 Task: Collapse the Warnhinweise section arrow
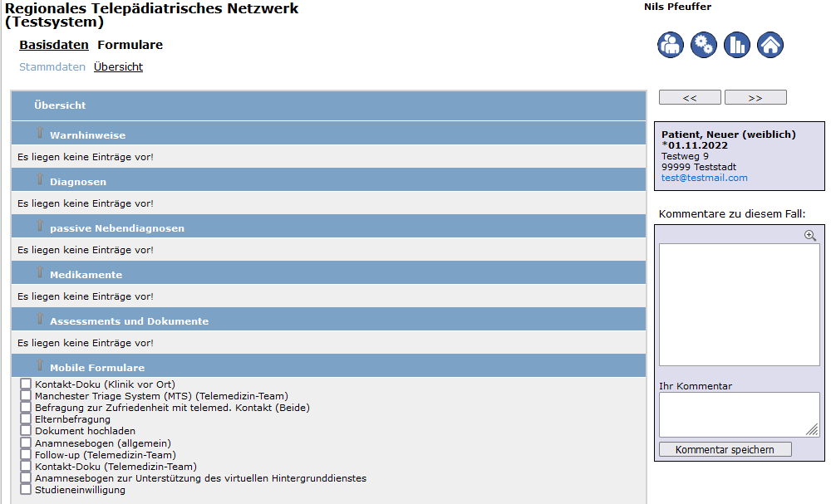40,132
